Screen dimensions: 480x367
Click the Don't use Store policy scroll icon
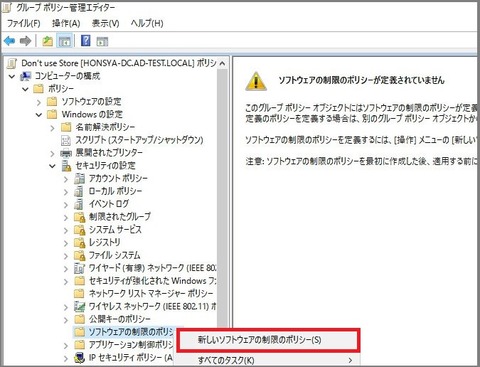pos(12,63)
